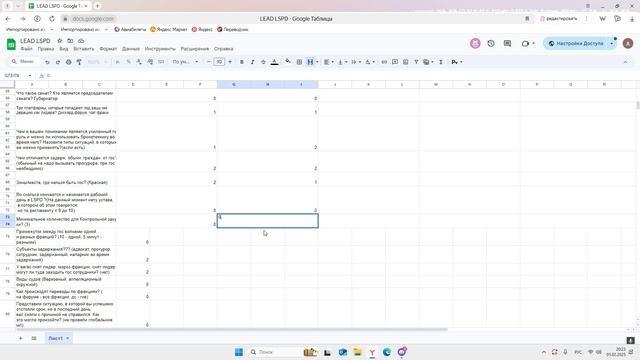Screen dimensions: 640x360
Task: Format cell as currency
Action: coord(118,62)
